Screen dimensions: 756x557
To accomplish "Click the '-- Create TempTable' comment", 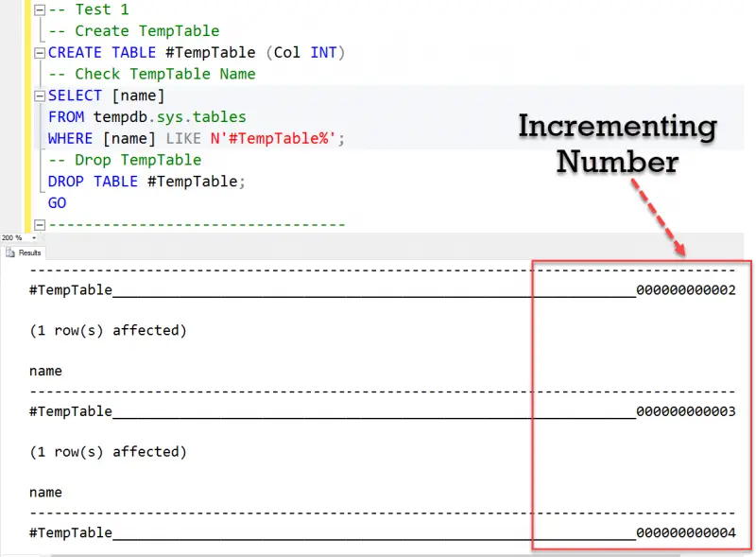I will point(133,31).
